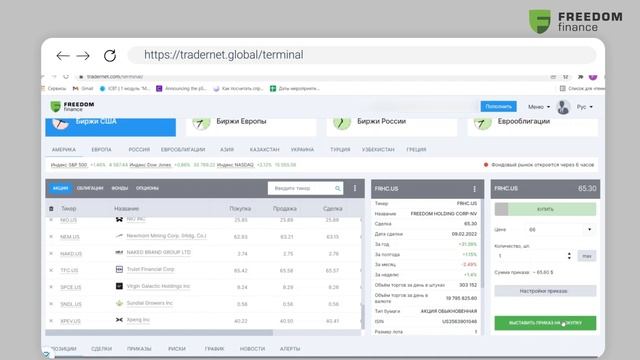The width and height of the screenshot is (640, 360).
Task: Open the Индекс Dow Jones link
Action: (x=150, y=165)
